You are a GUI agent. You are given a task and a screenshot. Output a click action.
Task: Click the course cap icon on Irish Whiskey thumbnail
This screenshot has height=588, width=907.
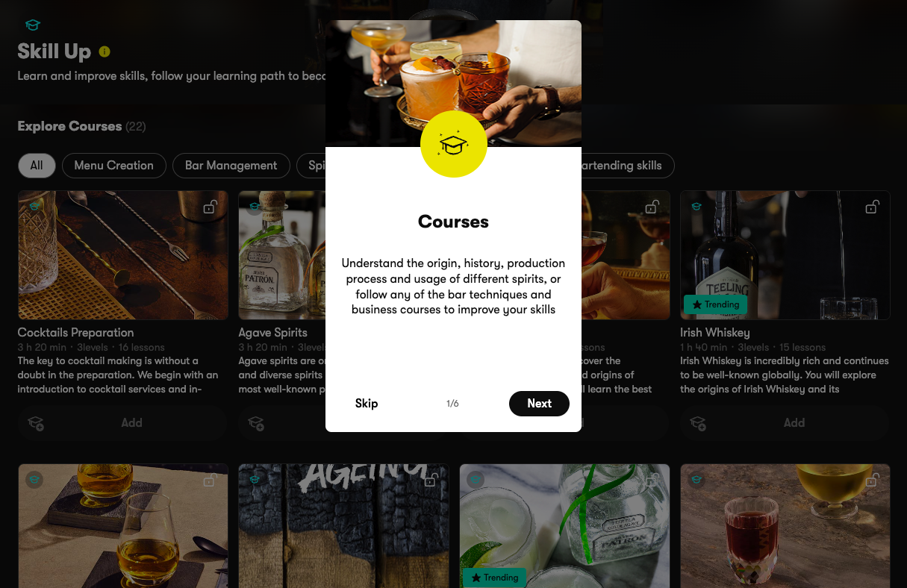pos(696,207)
